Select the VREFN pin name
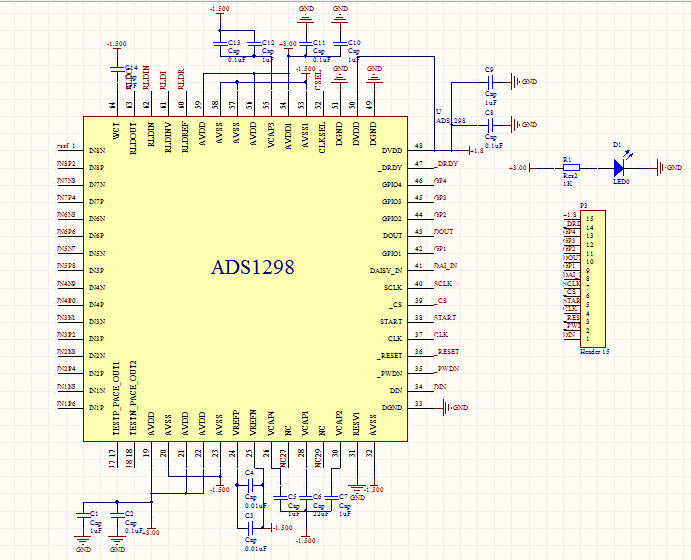 (253, 423)
